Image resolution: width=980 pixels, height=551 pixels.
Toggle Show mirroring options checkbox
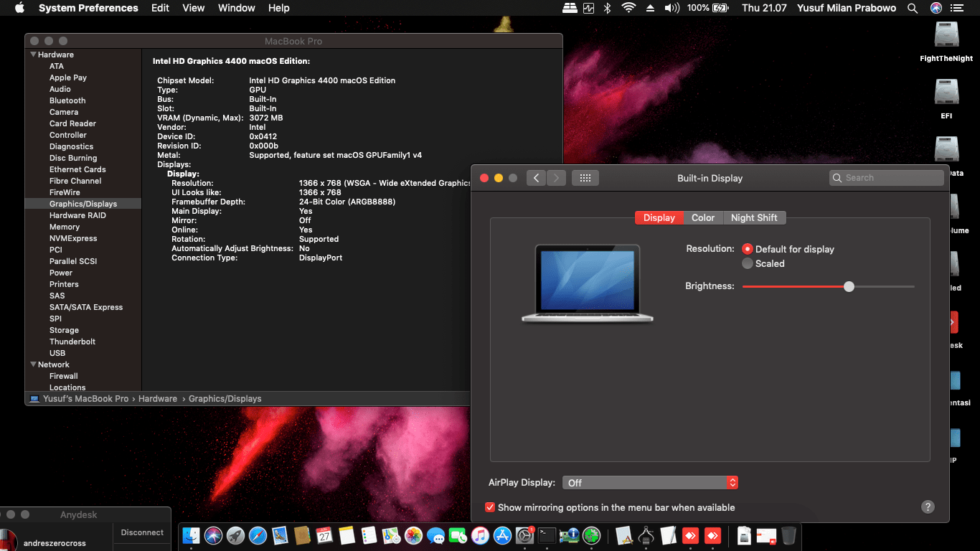coord(490,507)
